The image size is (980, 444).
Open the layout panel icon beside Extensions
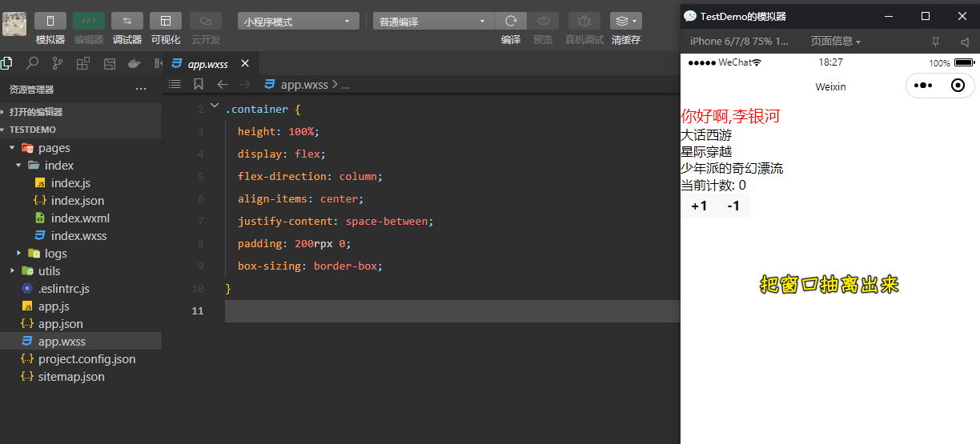[x=110, y=63]
